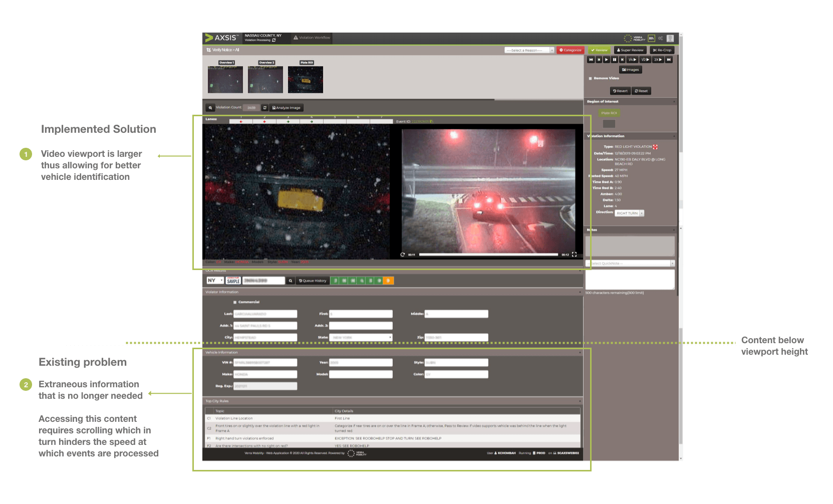Open the NY plate state dropdown

[215, 281]
